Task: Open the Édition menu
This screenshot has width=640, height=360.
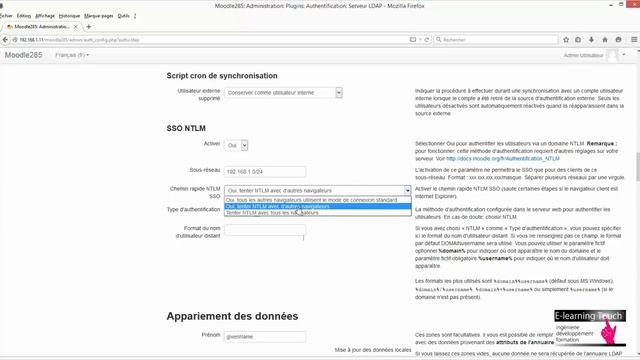Action: 24,16
